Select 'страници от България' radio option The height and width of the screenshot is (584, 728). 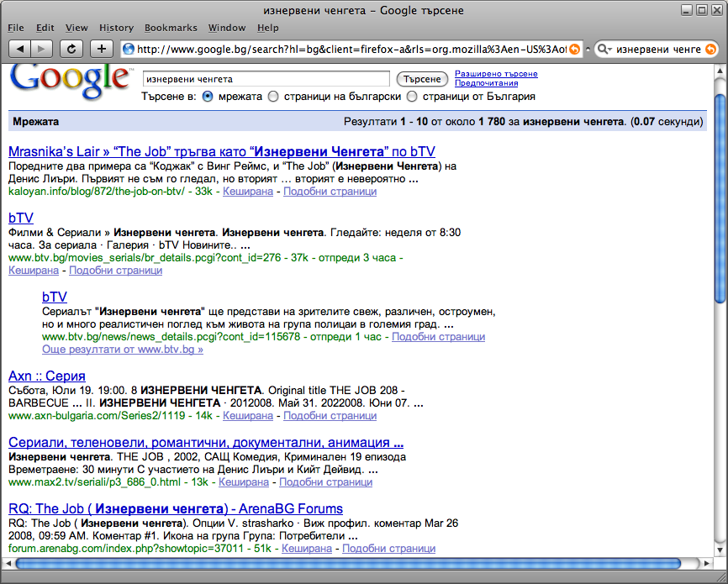[x=412, y=97]
